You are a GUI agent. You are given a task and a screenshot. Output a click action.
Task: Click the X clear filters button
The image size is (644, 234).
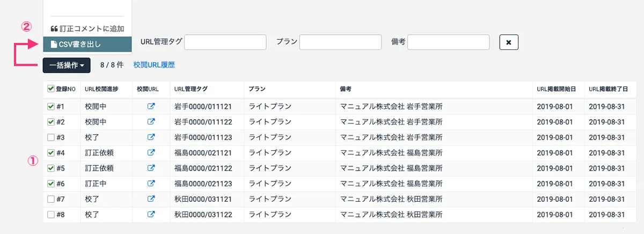click(508, 42)
